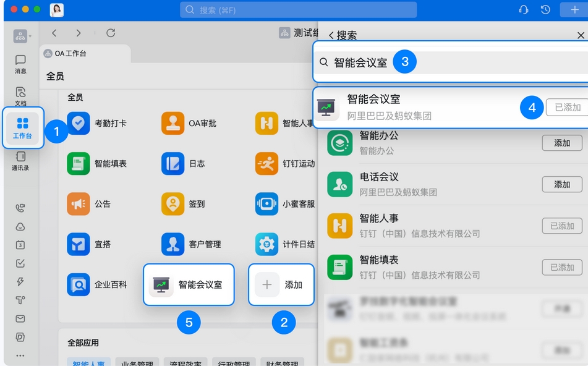Click the 智能会议室 search input field
The height and width of the screenshot is (366, 588).
(450, 62)
